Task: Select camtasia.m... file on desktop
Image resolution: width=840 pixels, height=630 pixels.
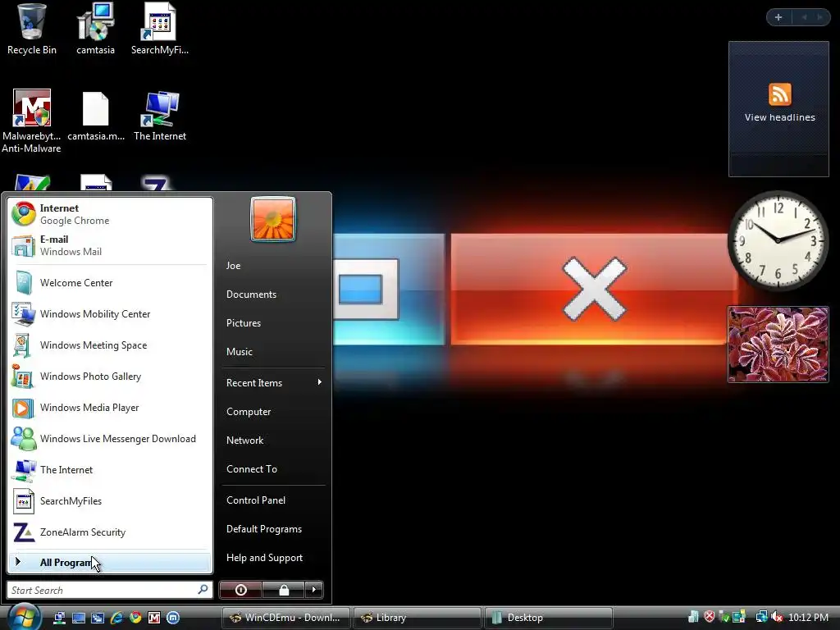Action: tap(96, 116)
